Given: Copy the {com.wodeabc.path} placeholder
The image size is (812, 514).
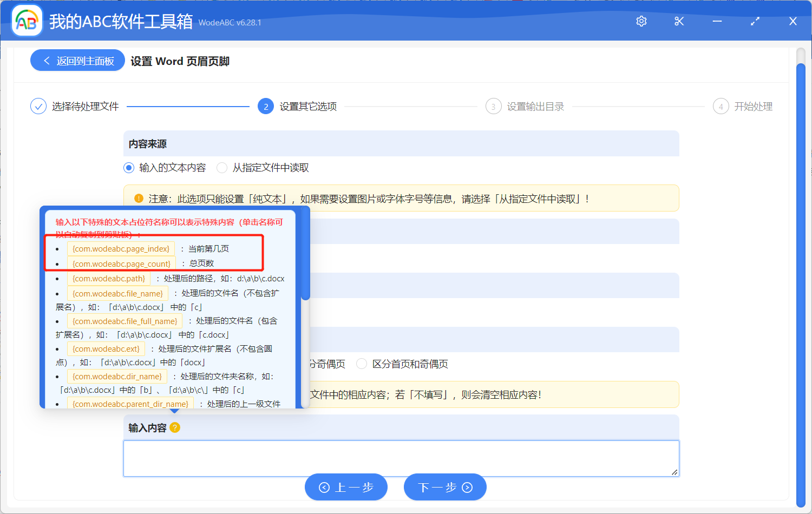Looking at the screenshot, I should tap(108, 278).
